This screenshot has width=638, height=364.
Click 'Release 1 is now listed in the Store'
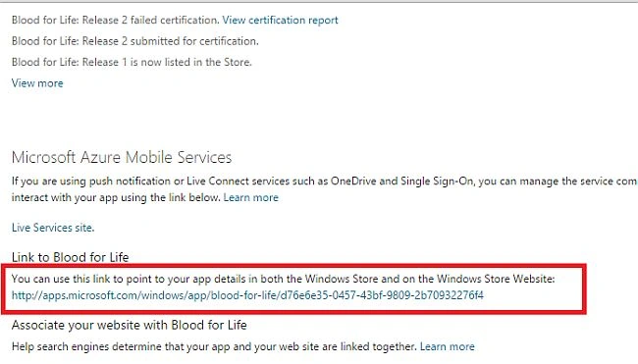[x=132, y=62]
